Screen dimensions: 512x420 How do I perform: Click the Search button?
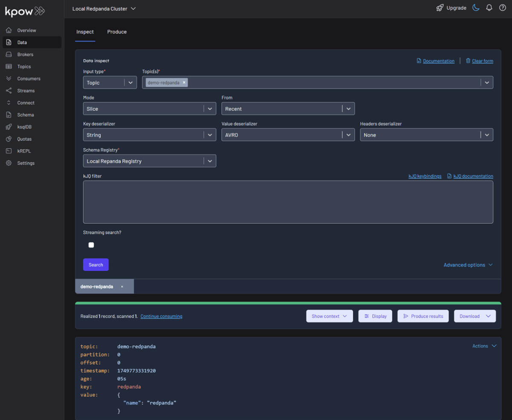tap(96, 265)
